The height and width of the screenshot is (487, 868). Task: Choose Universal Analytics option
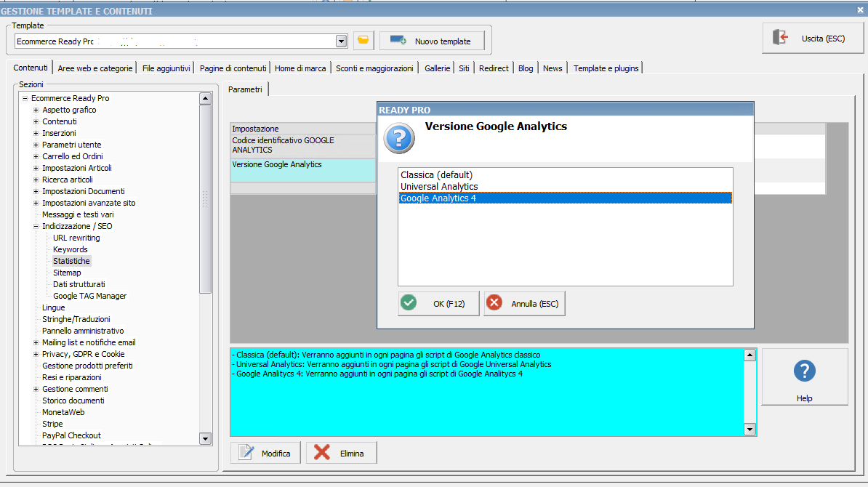click(x=565, y=187)
